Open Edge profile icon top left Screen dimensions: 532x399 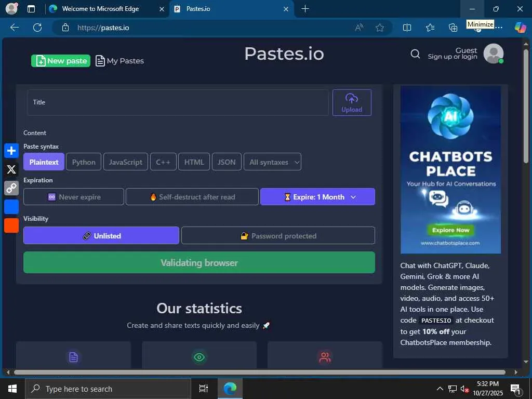11,8
